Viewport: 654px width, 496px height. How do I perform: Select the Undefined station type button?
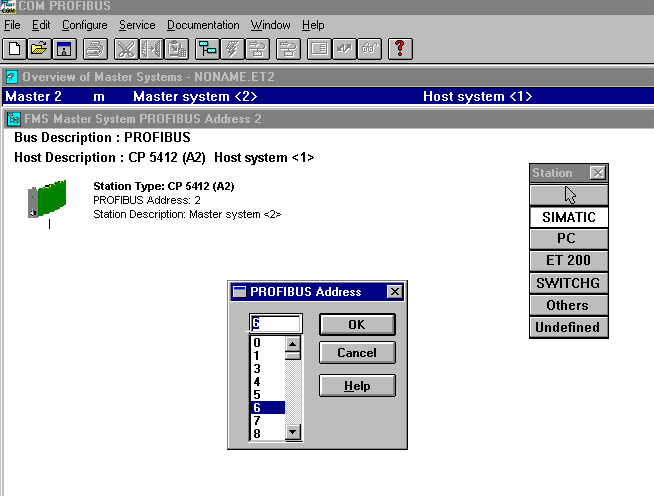click(x=569, y=327)
